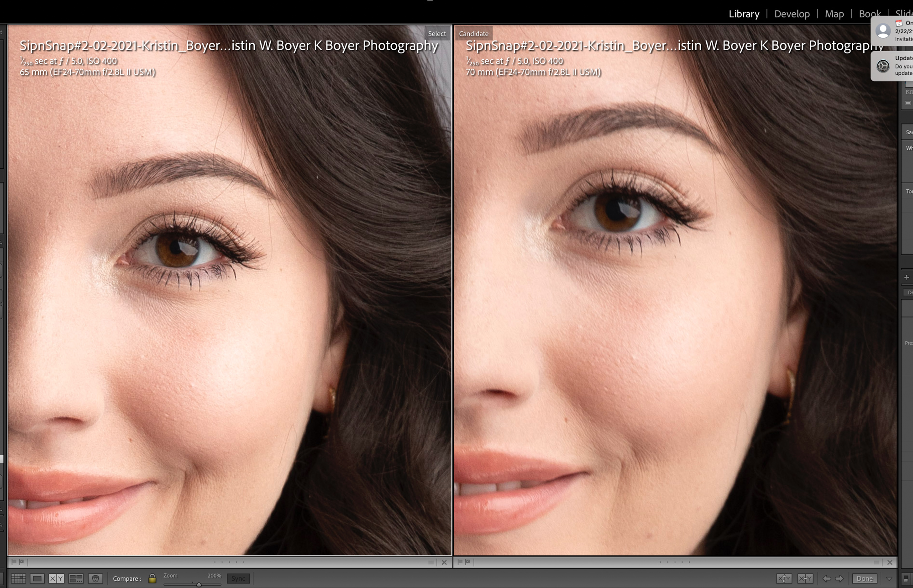913x588 pixels.
Task: Adjust the Zoom slider handle
Action: [x=199, y=584]
